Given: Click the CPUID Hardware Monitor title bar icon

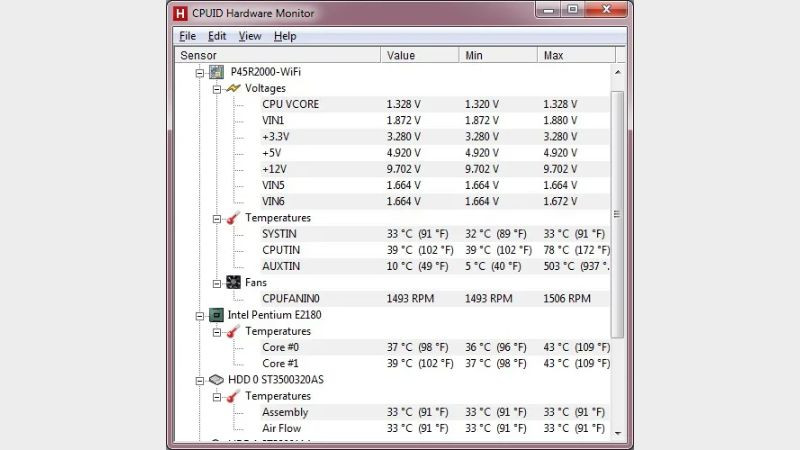Looking at the screenshot, I should point(181,13).
